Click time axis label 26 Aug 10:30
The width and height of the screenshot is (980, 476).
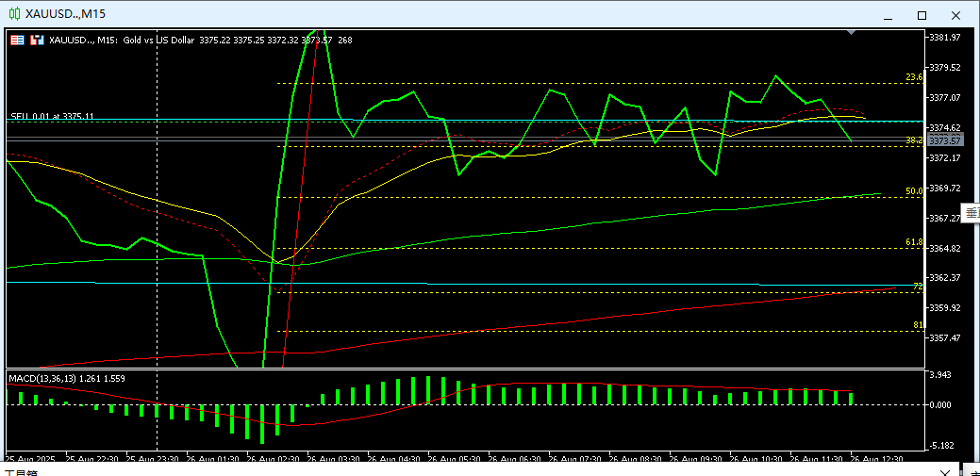click(756, 459)
